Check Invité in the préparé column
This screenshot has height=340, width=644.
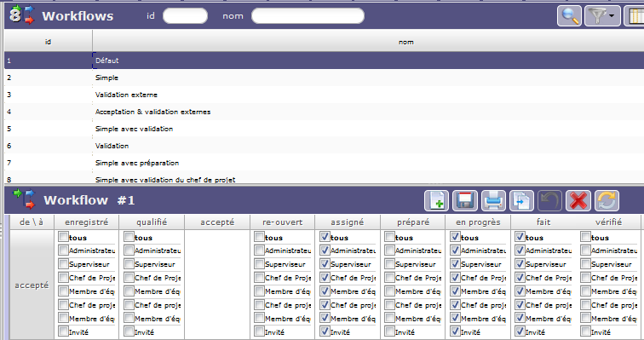tap(390, 331)
